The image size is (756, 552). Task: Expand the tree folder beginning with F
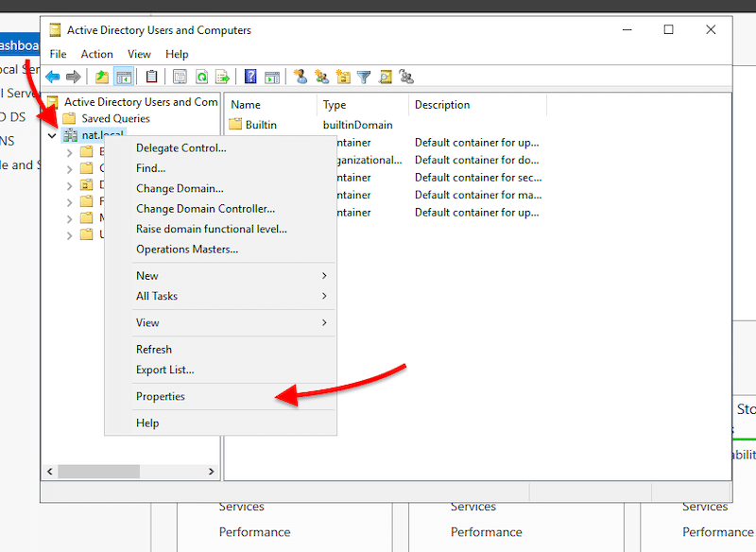point(69,202)
